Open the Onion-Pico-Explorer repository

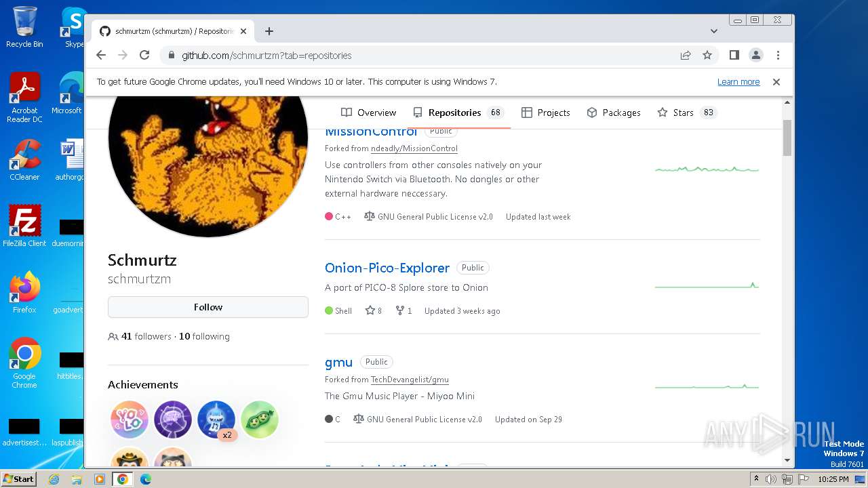click(x=387, y=268)
